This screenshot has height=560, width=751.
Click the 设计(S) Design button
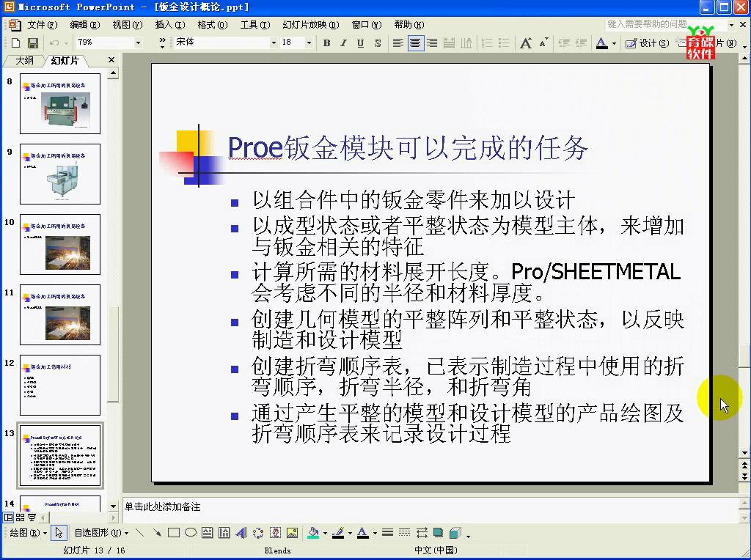(647, 43)
